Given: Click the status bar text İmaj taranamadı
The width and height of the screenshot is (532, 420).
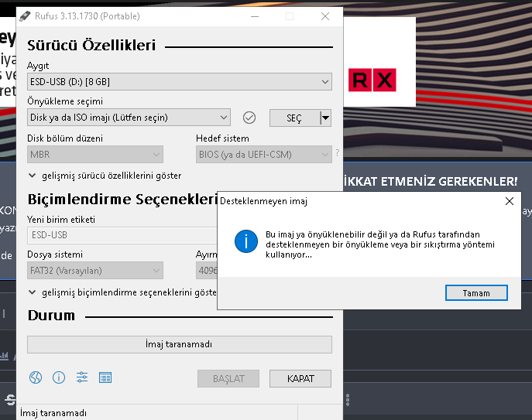Looking at the screenshot, I should tap(53, 413).
